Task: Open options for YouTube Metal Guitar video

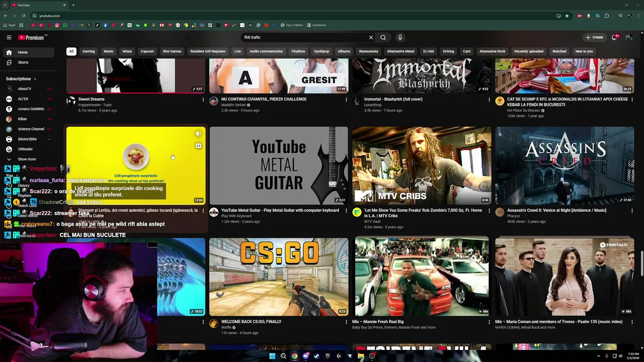Action: pos(346,211)
